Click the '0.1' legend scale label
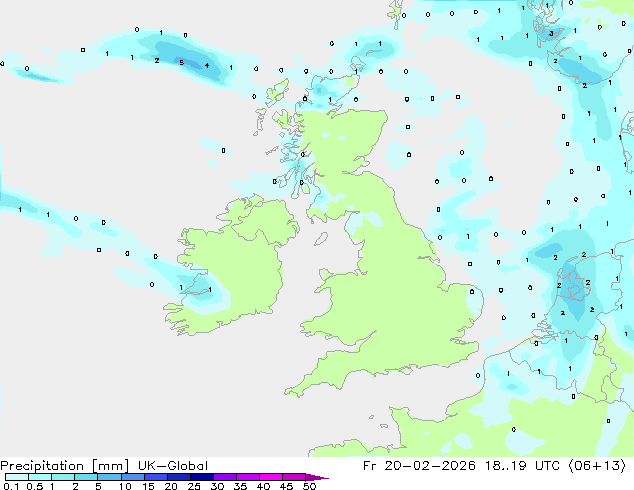 coord(11,486)
